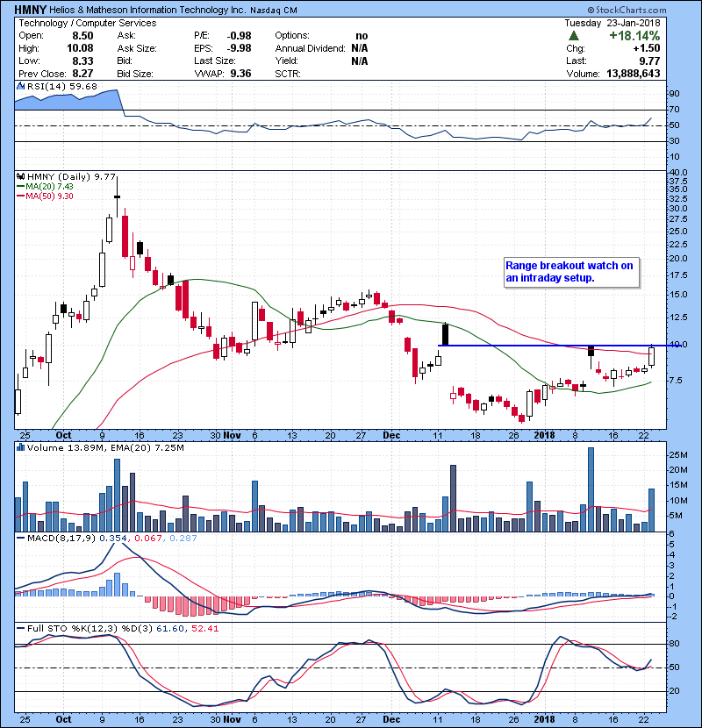
Task: Click the 40.0 price axis label
Action: tap(677, 173)
